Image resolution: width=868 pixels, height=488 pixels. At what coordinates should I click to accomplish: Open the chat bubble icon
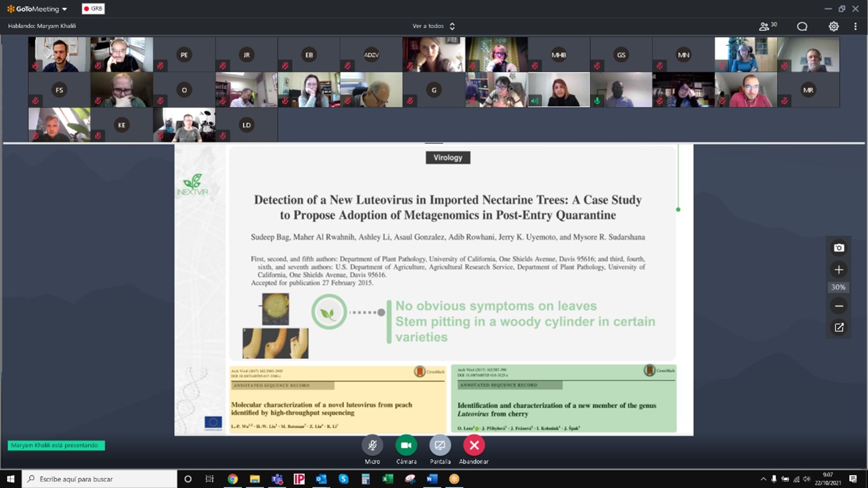pos(802,26)
